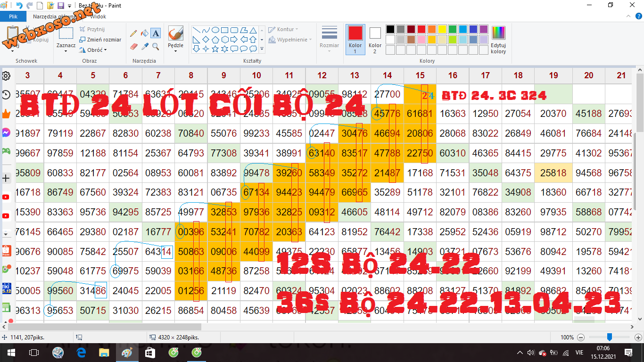Select the Magnifier tool
The image size is (644, 362).
(x=156, y=46)
